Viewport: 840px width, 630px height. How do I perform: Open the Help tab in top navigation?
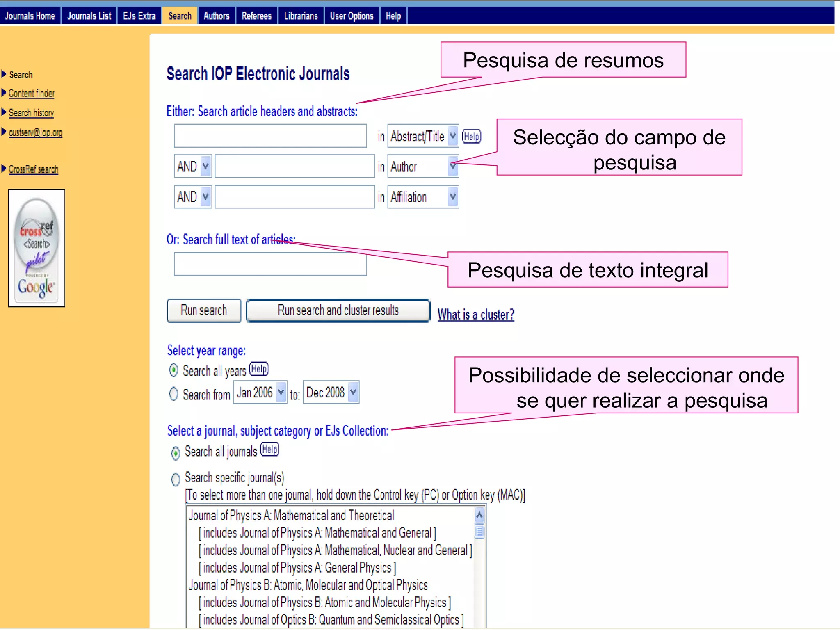click(x=393, y=16)
